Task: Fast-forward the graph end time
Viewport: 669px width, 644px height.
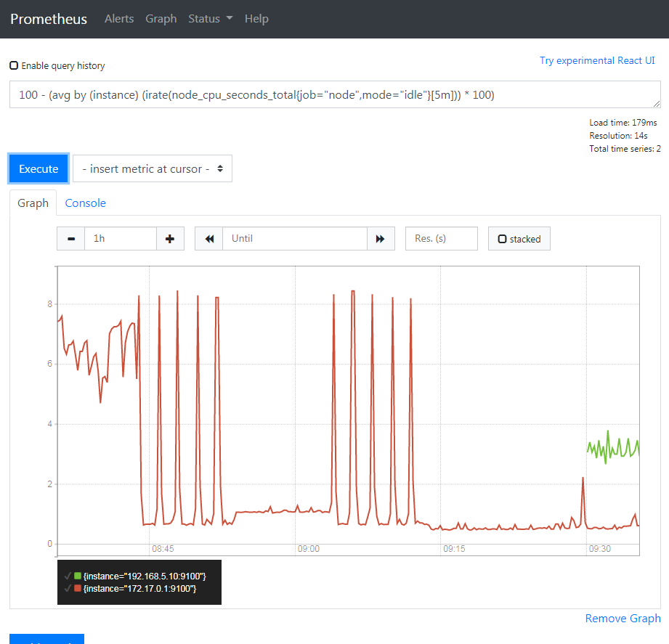Action: click(x=380, y=238)
